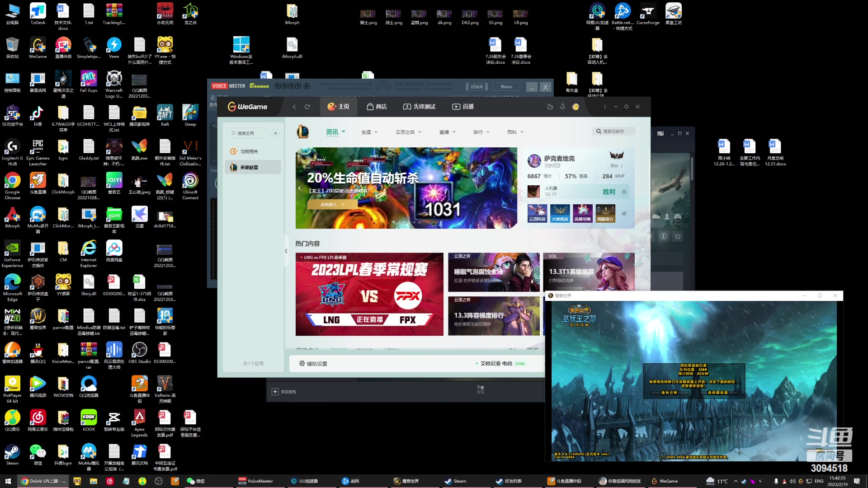The width and height of the screenshot is (868, 488).
Task: Collapse the WeGame sidebar using the left chevron
Action: (286, 251)
